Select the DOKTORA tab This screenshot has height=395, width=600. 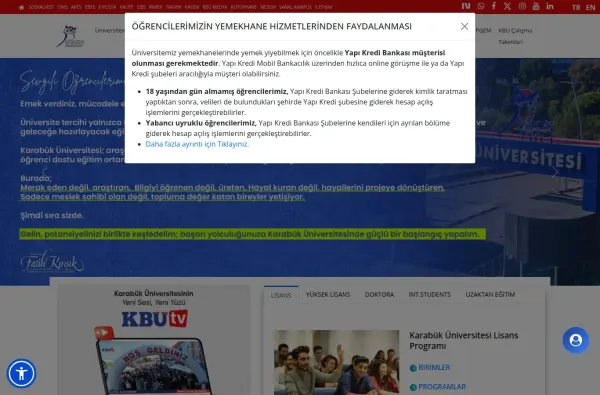pyautogui.click(x=379, y=294)
